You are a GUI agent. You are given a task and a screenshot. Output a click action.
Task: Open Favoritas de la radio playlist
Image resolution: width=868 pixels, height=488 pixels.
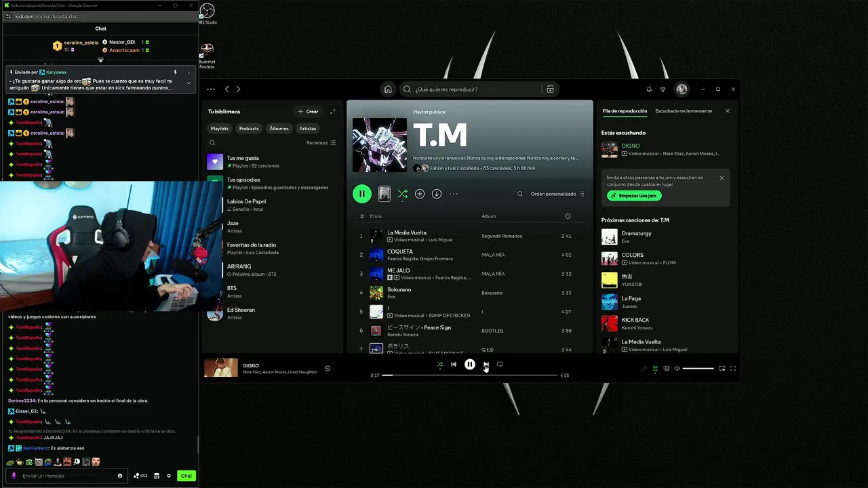(x=273, y=248)
